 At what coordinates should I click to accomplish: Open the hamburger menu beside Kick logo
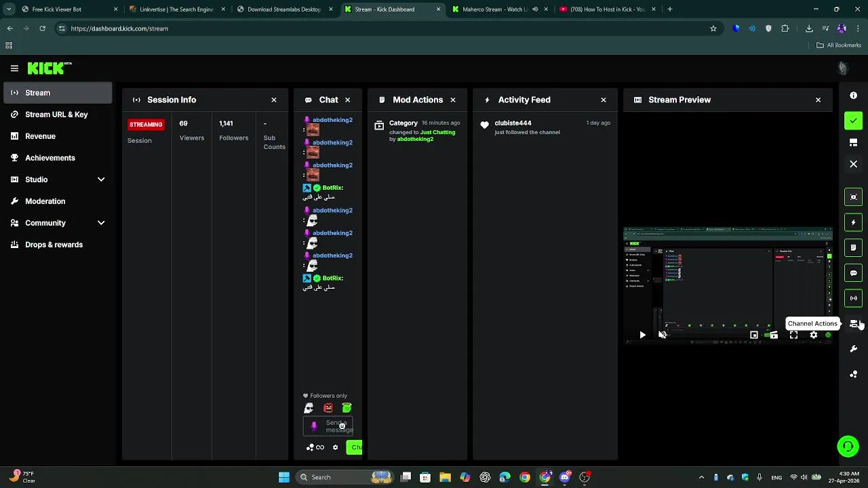[14, 68]
